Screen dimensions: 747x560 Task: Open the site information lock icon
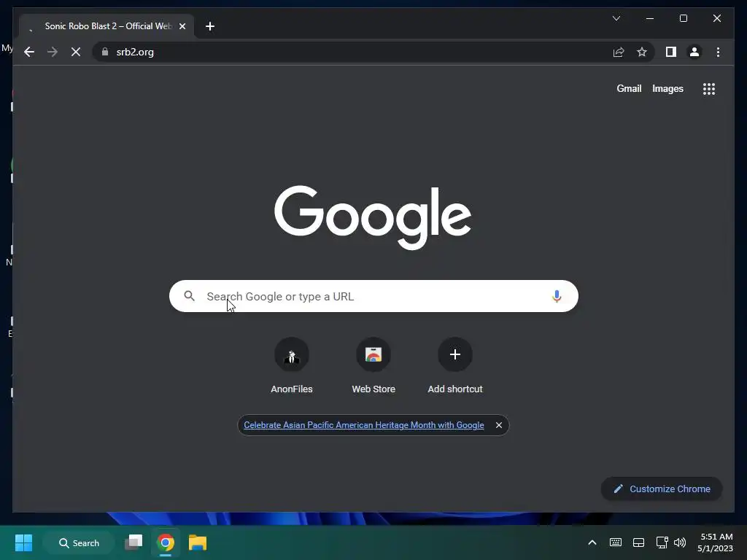click(x=105, y=52)
